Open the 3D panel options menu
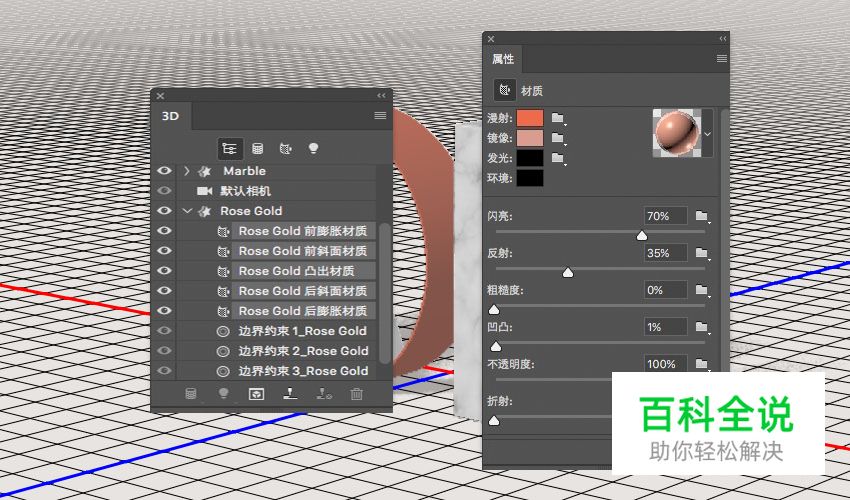 tap(380, 116)
